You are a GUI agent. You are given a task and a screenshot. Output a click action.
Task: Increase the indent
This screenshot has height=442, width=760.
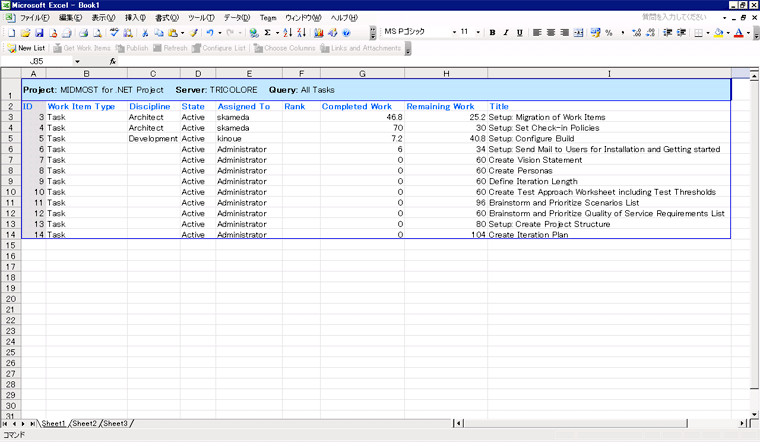click(x=681, y=32)
